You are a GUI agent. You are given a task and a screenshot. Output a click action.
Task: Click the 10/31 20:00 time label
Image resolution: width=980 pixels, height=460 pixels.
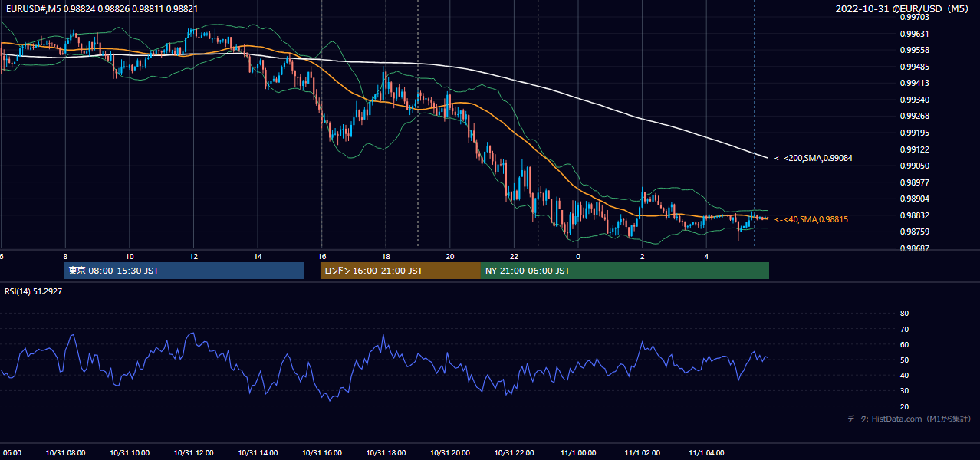click(x=449, y=453)
